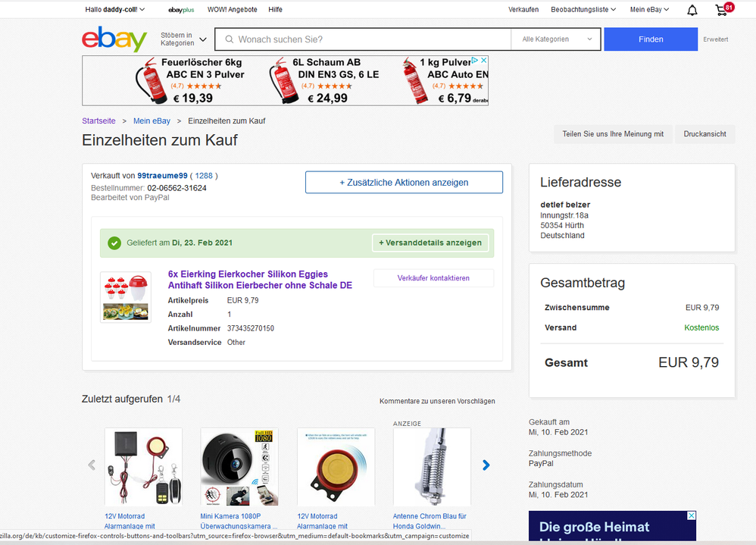The width and height of the screenshot is (756, 545).
Task: Open the Beobachtungsliste dropdown
Action: coord(583,10)
